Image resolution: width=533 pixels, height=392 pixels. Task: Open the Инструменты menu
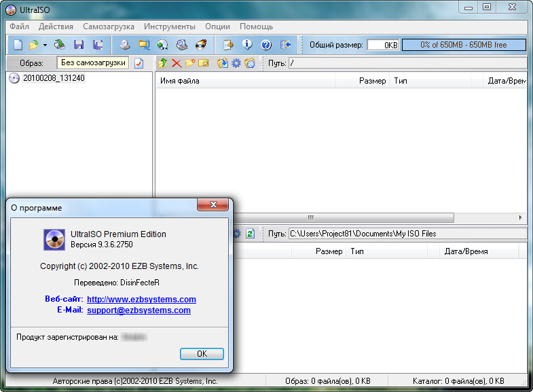[x=170, y=26]
